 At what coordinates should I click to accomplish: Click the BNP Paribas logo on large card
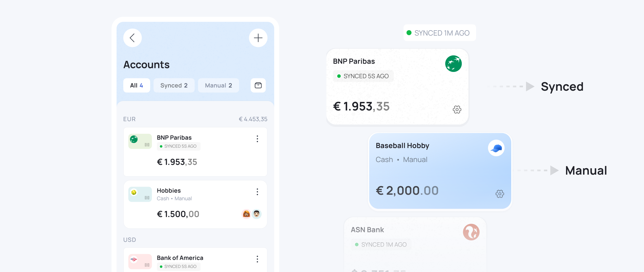click(x=453, y=64)
